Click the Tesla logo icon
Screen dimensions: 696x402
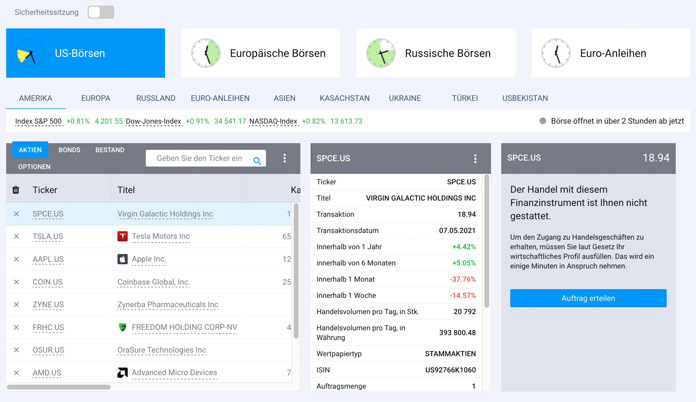point(123,236)
